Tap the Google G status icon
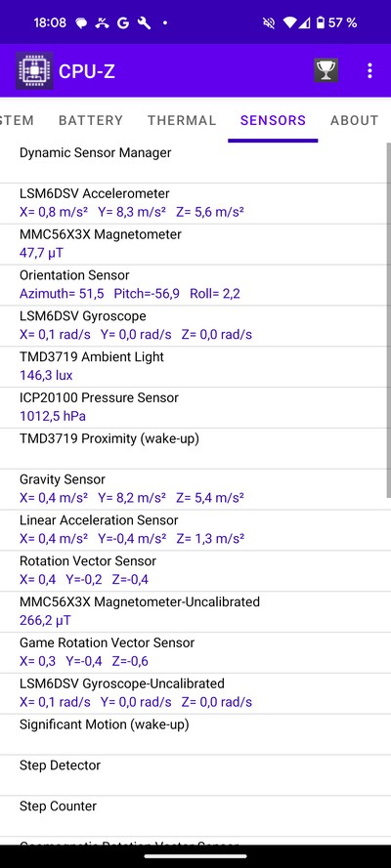Image resolution: width=391 pixels, height=868 pixels. (123, 22)
